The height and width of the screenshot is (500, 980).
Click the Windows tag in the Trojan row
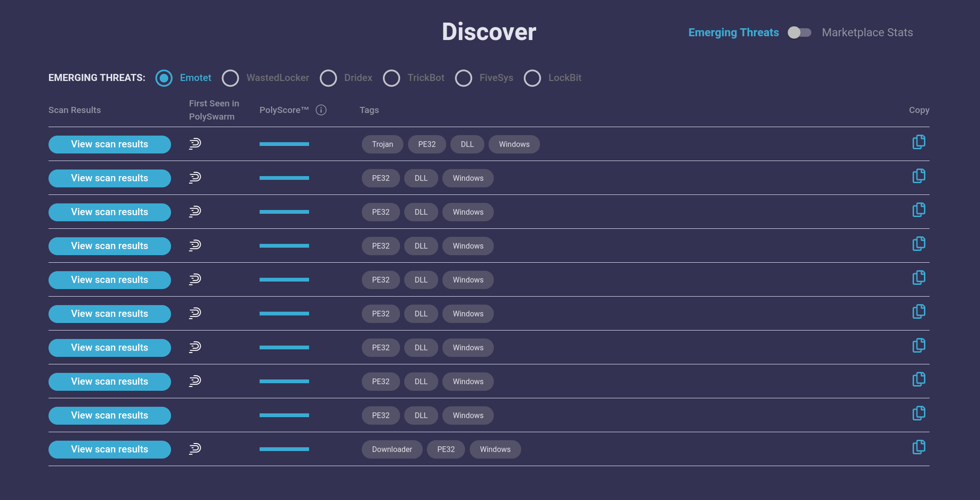pos(514,145)
